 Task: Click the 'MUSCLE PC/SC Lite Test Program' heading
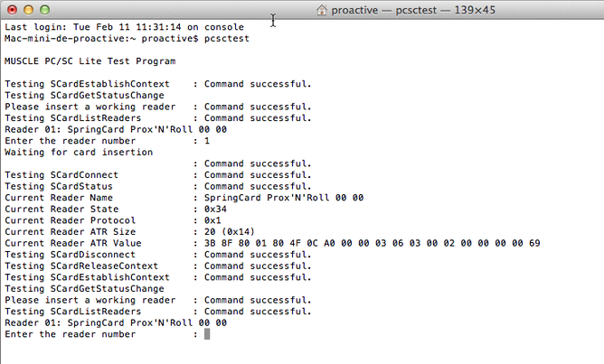[90, 61]
